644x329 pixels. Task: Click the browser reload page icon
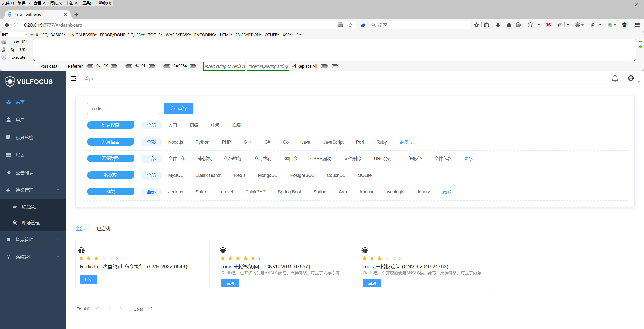[350, 25]
